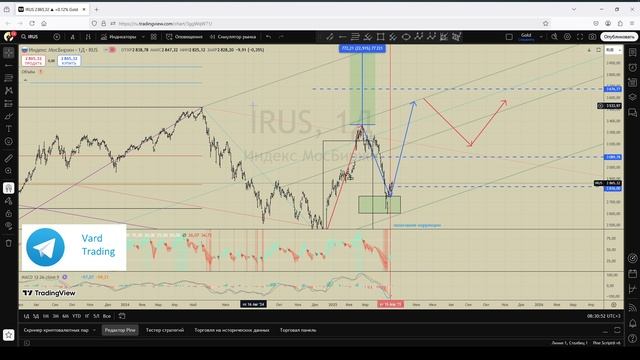
Task: Switch to the Редактор Pine tab
Action: tap(120, 330)
